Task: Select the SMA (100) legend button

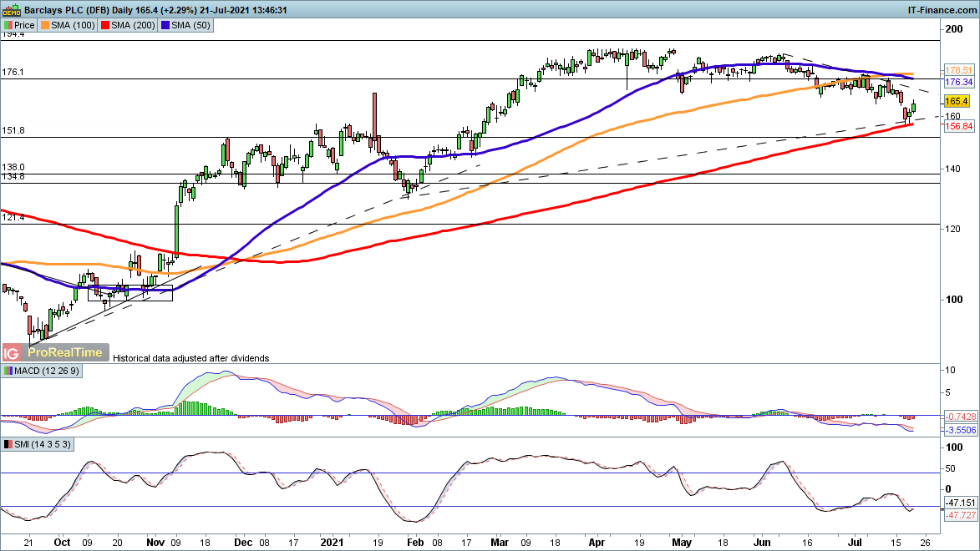Action: pyautogui.click(x=68, y=26)
